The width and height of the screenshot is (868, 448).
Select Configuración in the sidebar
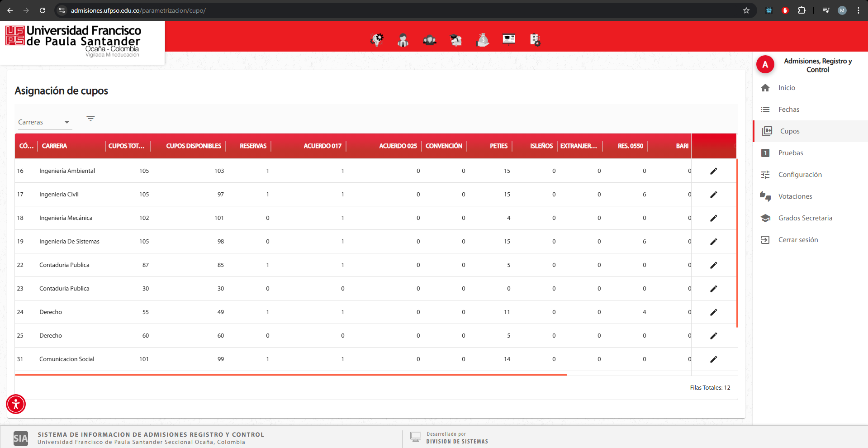(800, 175)
